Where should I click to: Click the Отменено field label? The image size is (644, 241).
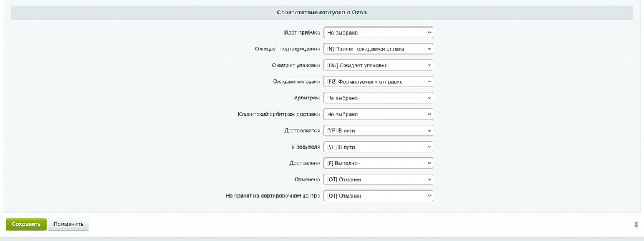click(x=307, y=180)
